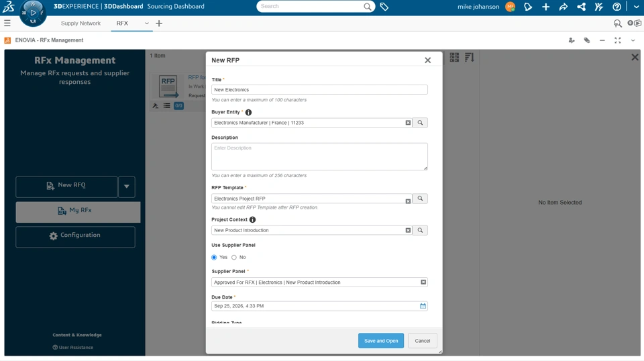Open the hamburger menu

click(7, 23)
